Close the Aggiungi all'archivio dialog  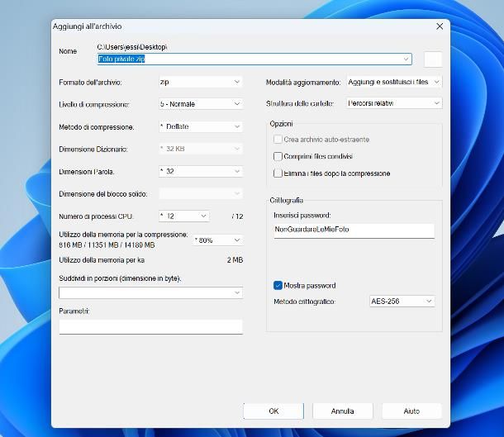(x=440, y=26)
